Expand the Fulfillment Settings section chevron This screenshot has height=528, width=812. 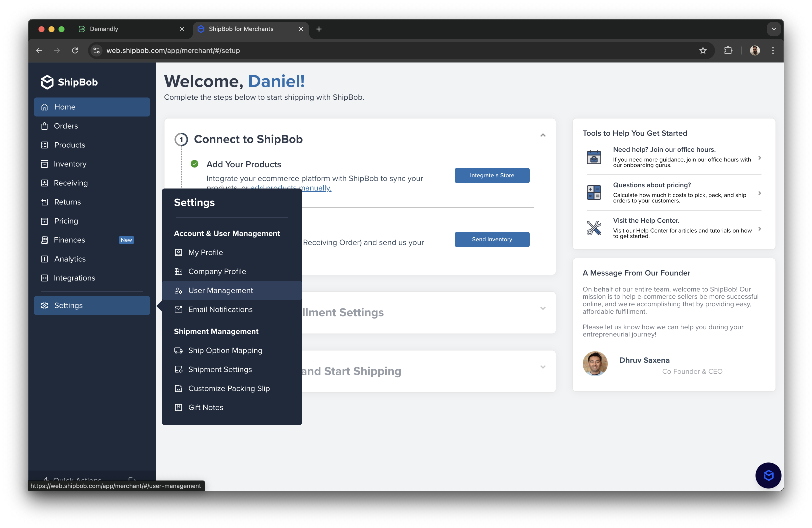point(543,308)
